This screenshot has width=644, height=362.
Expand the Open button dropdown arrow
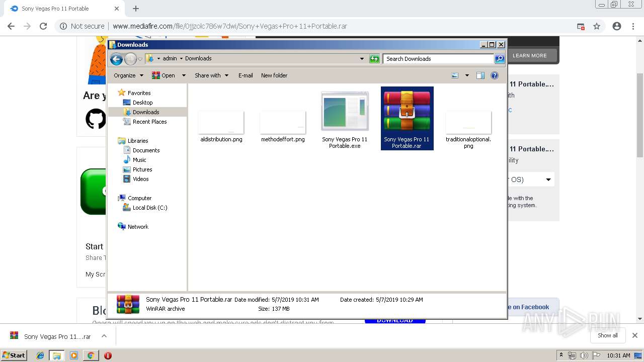184,75
